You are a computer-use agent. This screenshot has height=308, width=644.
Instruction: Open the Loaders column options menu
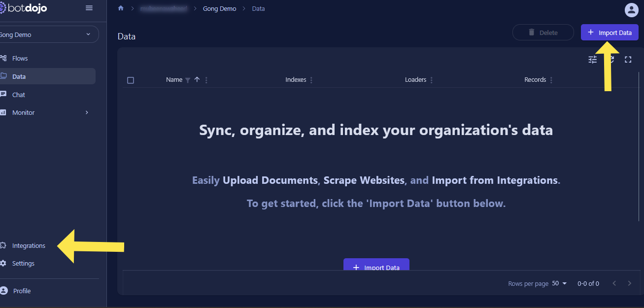pos(432,80)
